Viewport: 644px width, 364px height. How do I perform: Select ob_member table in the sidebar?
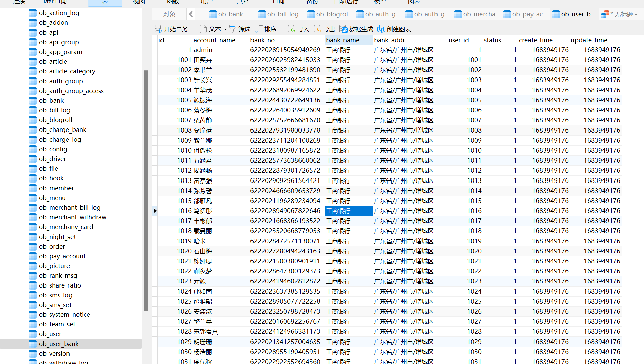tap(56, 188)
